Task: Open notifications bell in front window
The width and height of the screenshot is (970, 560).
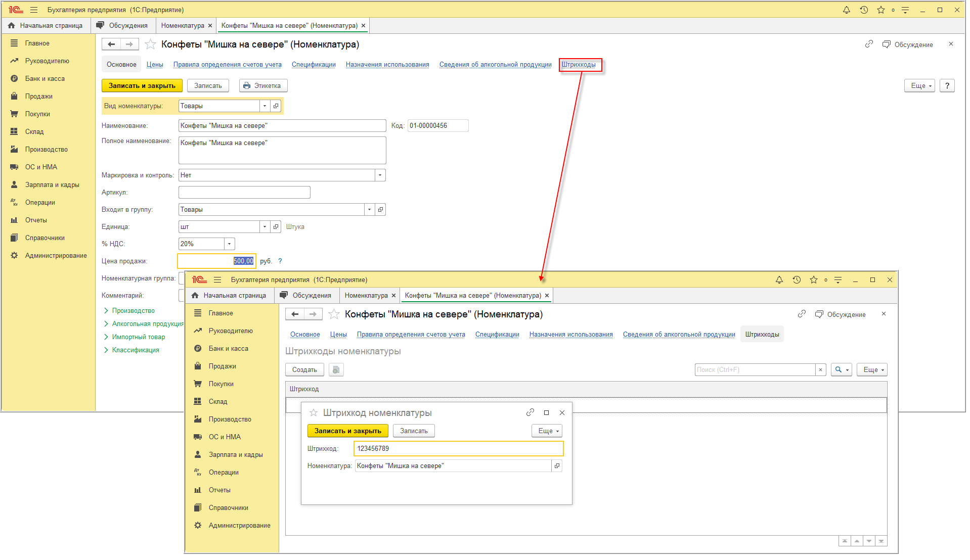Action: coord(779,279)
